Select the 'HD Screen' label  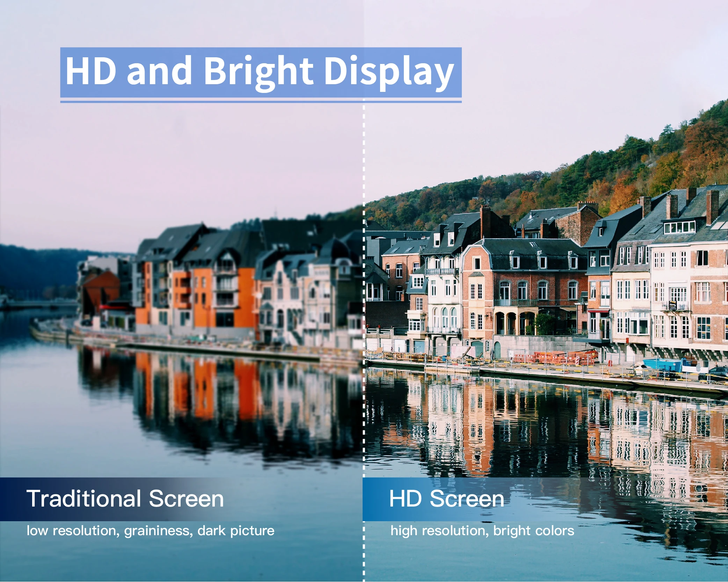tap(447, 498)
